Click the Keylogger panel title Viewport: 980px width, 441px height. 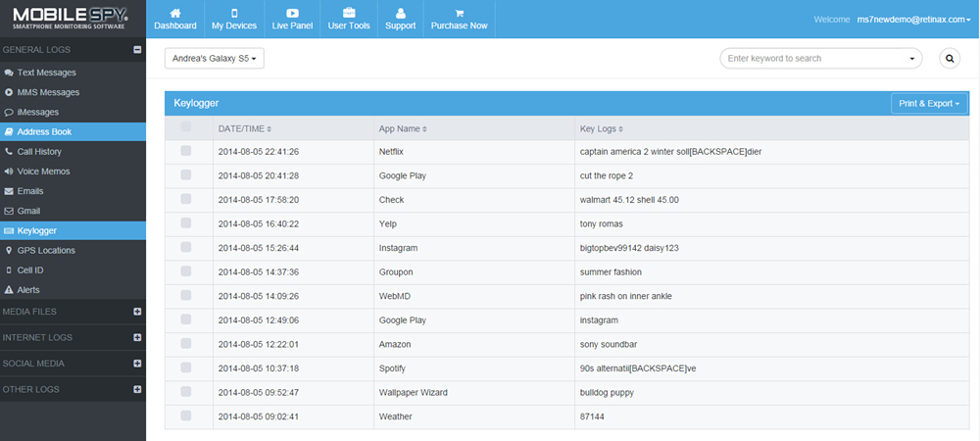pyautogui.click(x=196, y=104)
